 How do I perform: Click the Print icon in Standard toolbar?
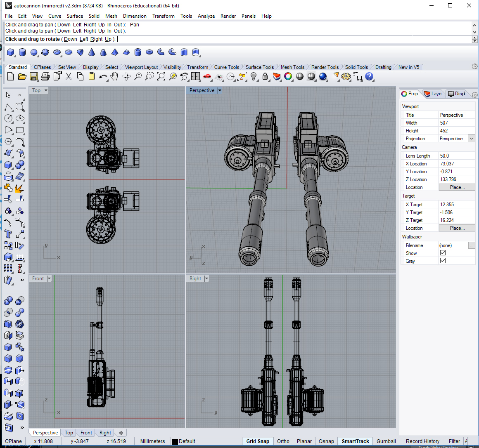pos(45,77)
